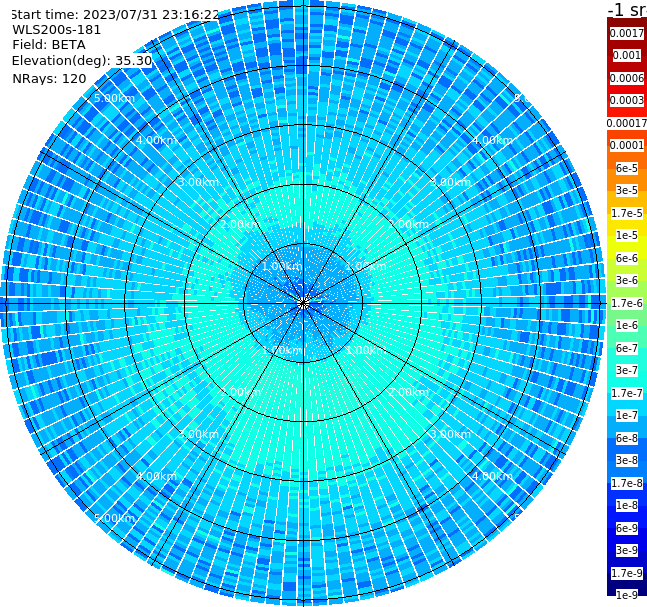This screenshot has width=647, height=607.
Task: Click the NRays: 120 label
Action: [49, 78]
